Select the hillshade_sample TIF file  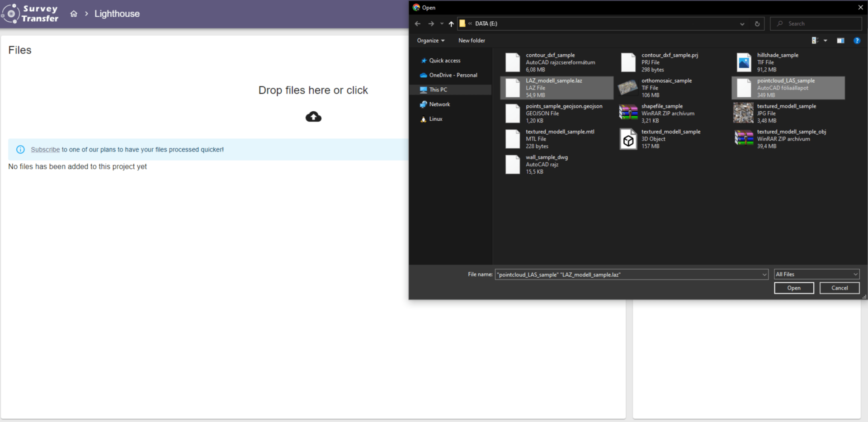pos(777,62)
